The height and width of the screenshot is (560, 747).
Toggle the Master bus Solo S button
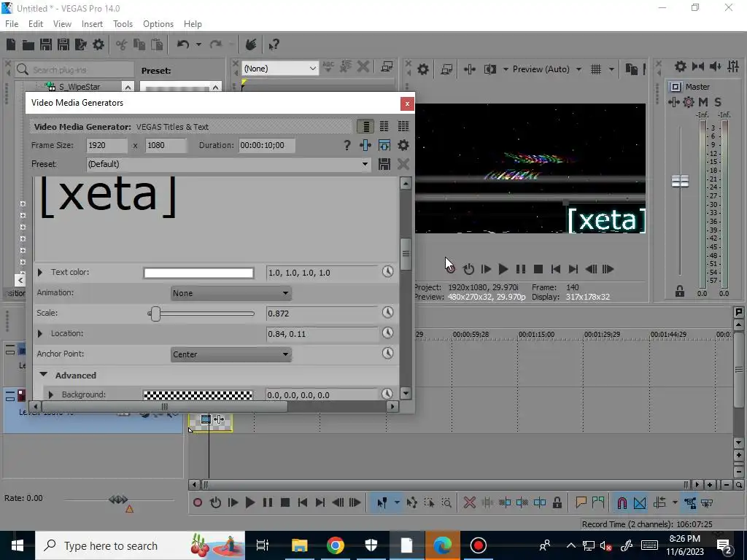coord(718,102)
